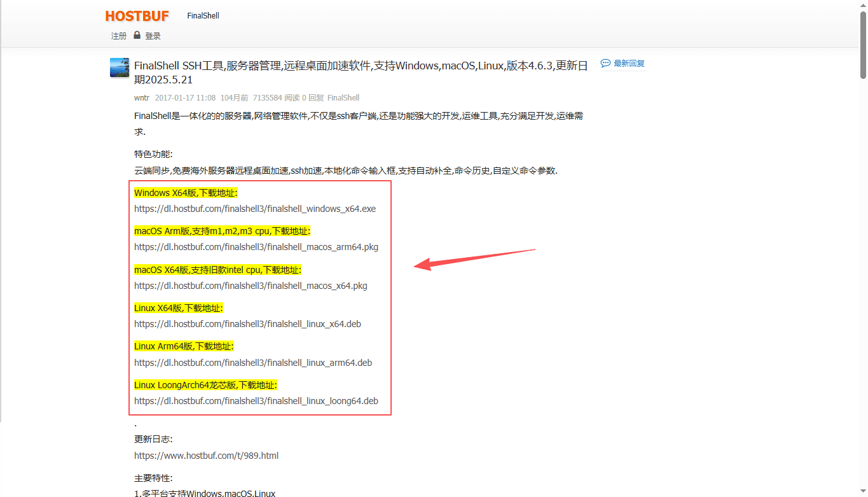Click the finalshell_linux_arm64.deb download URL
This screenshot has width=868, height=497.
pyautogui.click(x=253, y=363)
